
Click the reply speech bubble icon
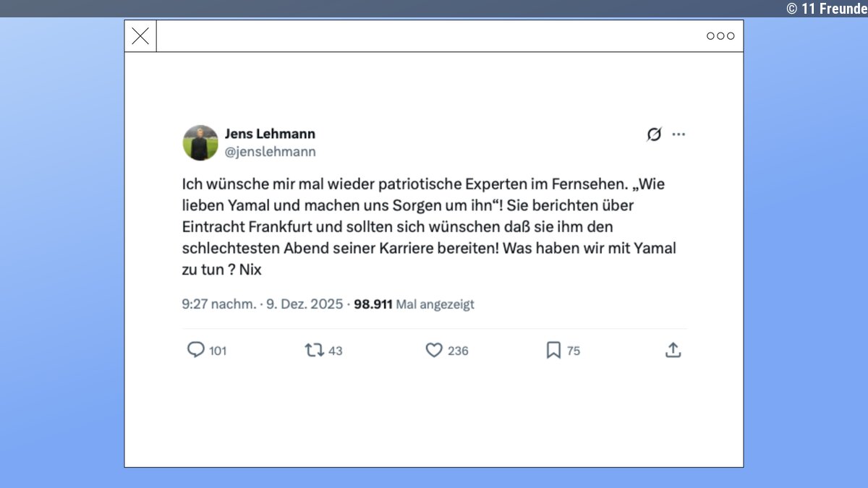point(196,350)
